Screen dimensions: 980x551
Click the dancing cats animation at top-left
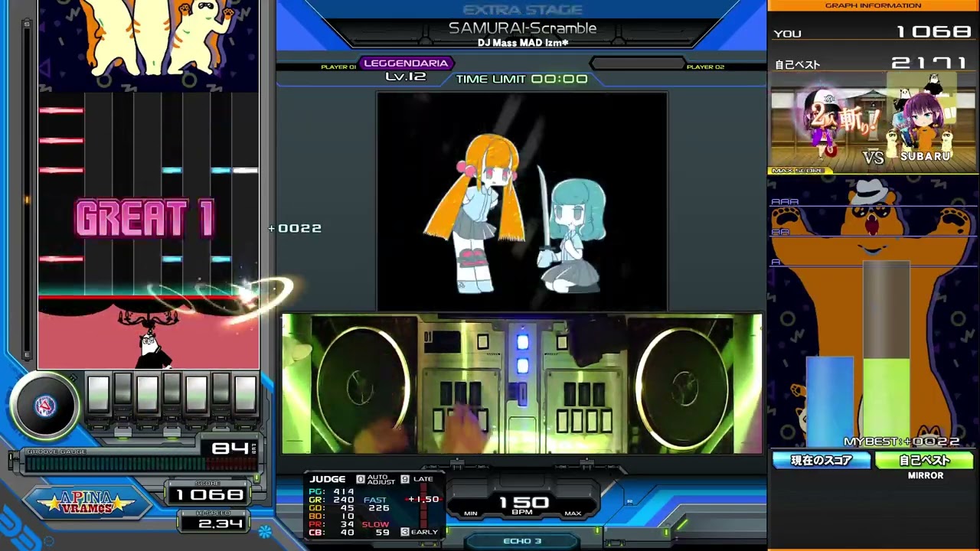click(149, 46)
